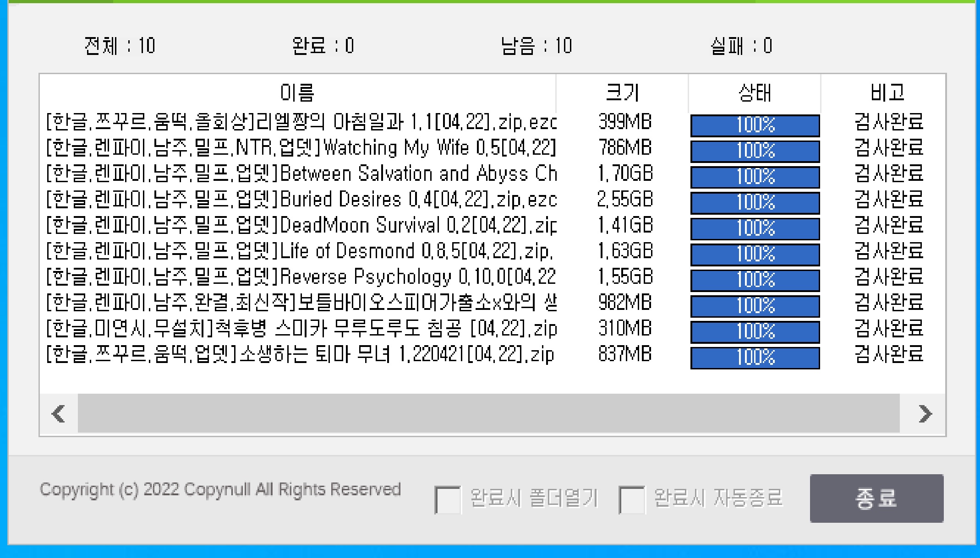Click the horizontal scrollbar track
The width and height of the screenshot is (980, 558).
point(488,414)
